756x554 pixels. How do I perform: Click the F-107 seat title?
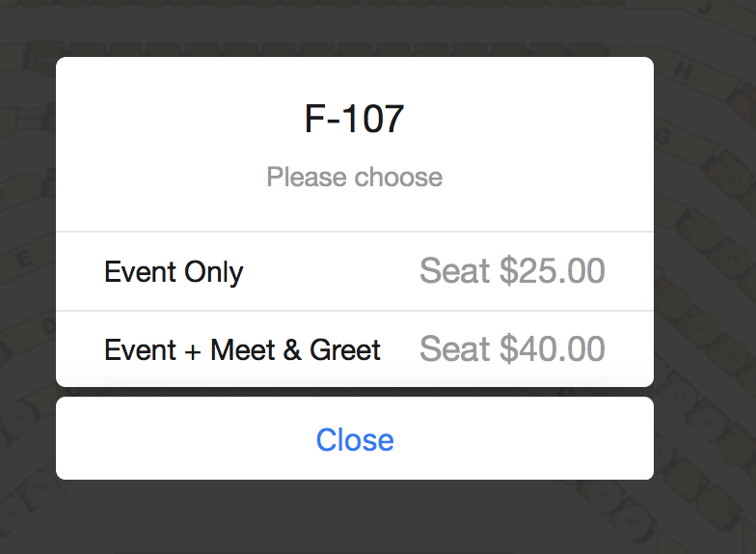(x=355, y=119)
